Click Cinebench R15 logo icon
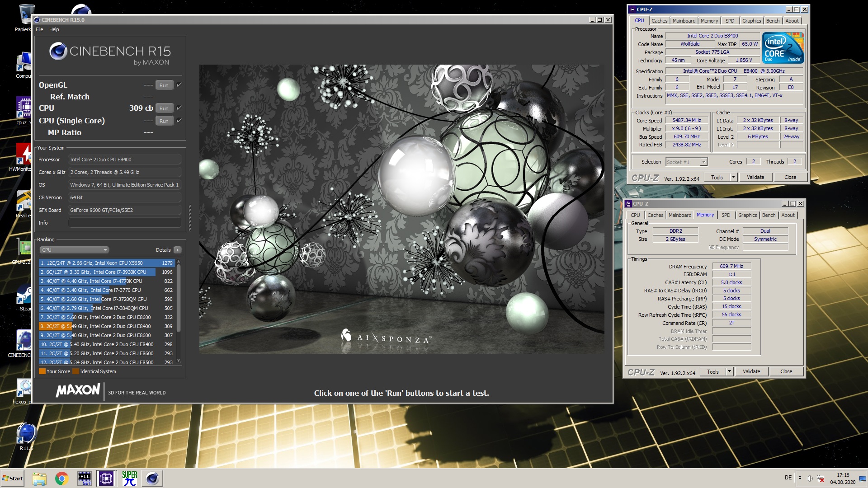This screenshot has width=868, height=488. pyautogui.click(x=58, y=51)
